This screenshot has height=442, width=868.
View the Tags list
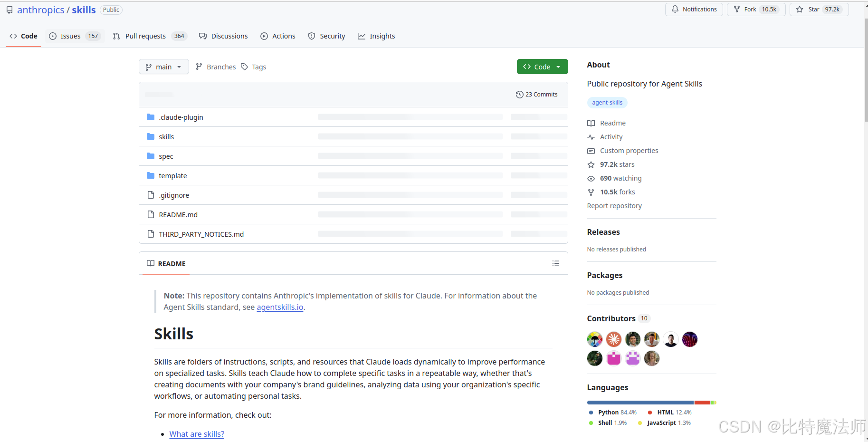[254, 67]
